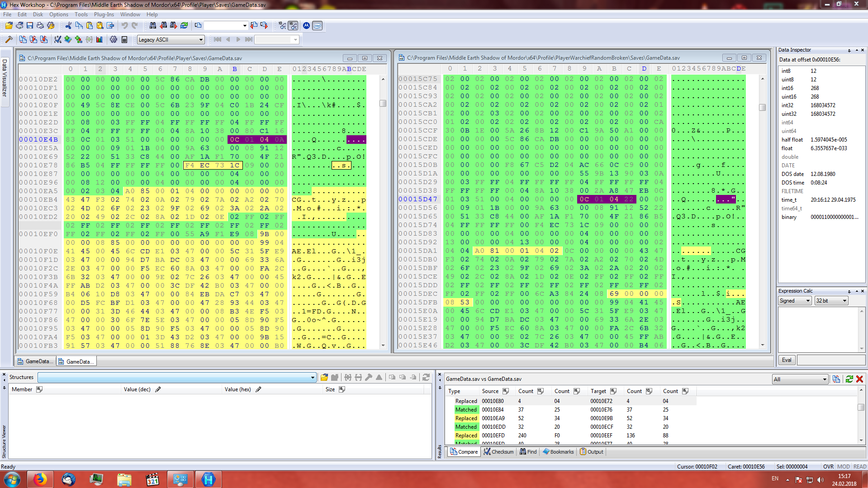Screen dimensions: 868x488
Task: Open the Disk menu
Action: 38,14
